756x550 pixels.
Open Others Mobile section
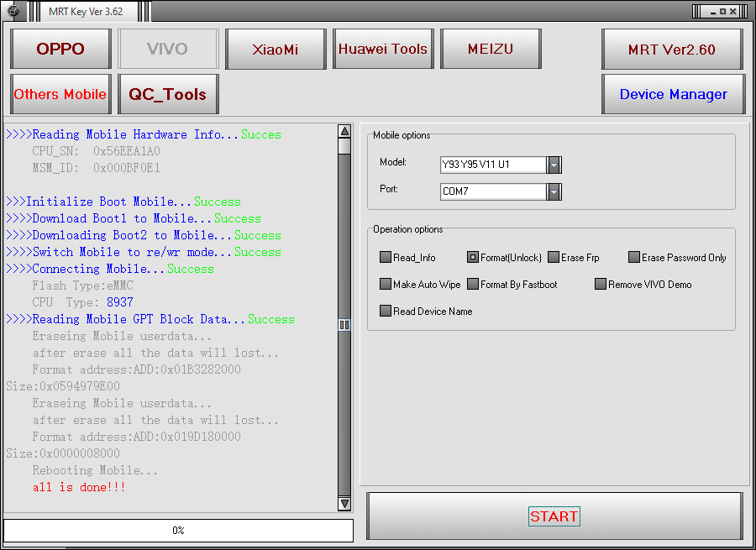click(x=60, y=94)
